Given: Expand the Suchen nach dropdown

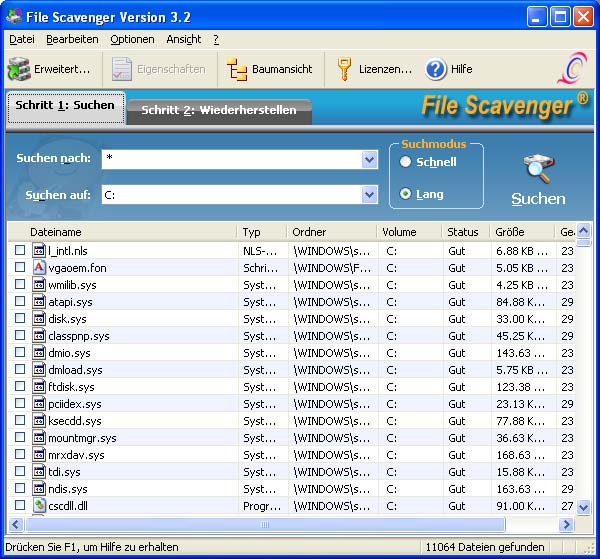Looking at the screenshot, I should point(369,160).
